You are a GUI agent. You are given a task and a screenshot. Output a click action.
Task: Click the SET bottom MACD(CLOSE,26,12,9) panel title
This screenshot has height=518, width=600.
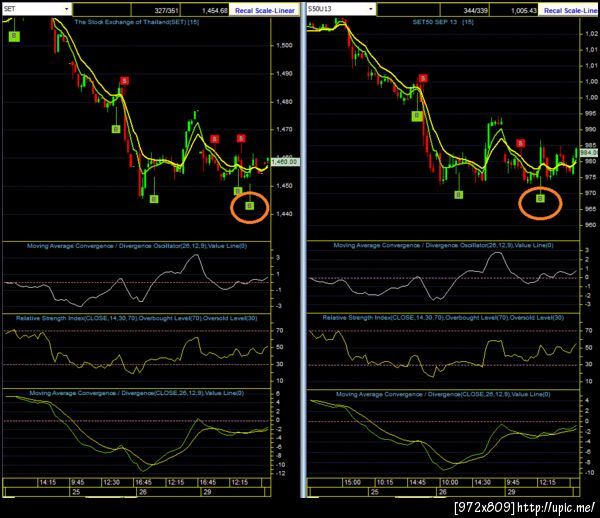point(137,393)
